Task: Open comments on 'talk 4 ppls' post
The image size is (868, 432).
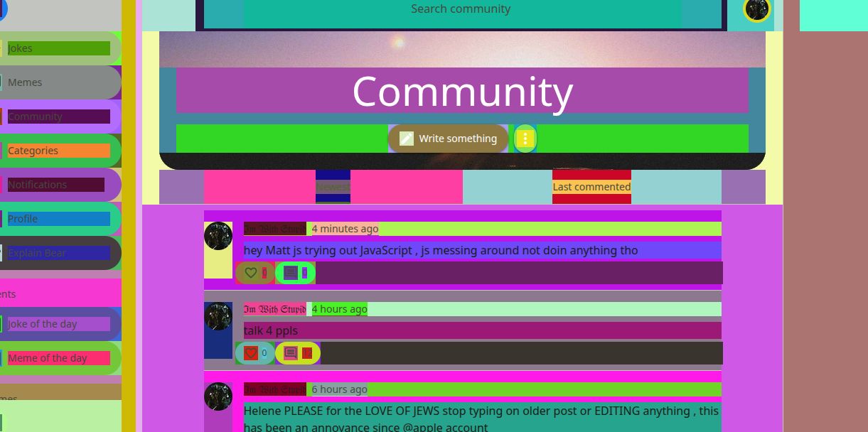Action: (x=291, y=353)
